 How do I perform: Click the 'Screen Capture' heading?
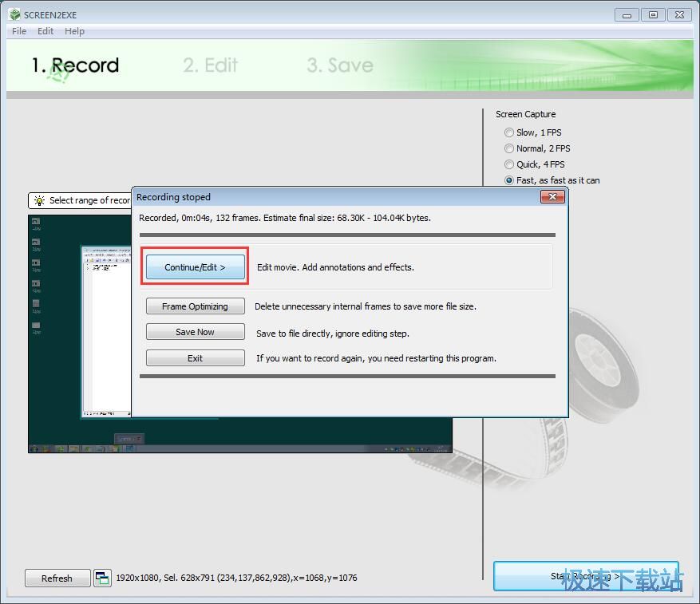click(x=525, y=114)
